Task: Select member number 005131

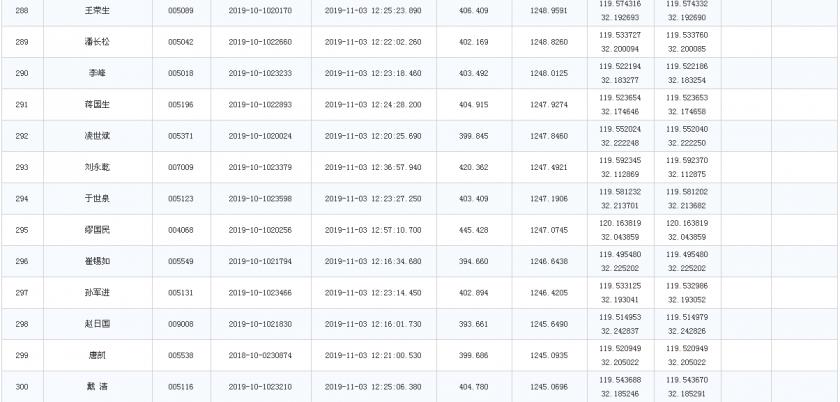Action: click(x=181, y=293)
